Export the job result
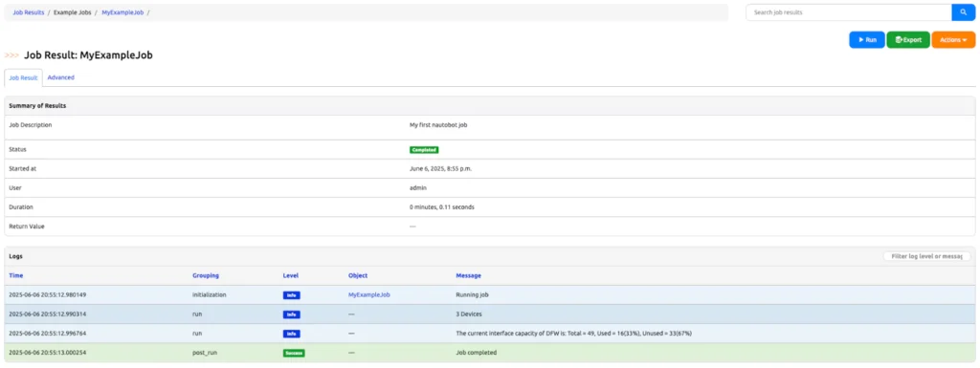This screenshot has width=980, height=368. (908, 40)
